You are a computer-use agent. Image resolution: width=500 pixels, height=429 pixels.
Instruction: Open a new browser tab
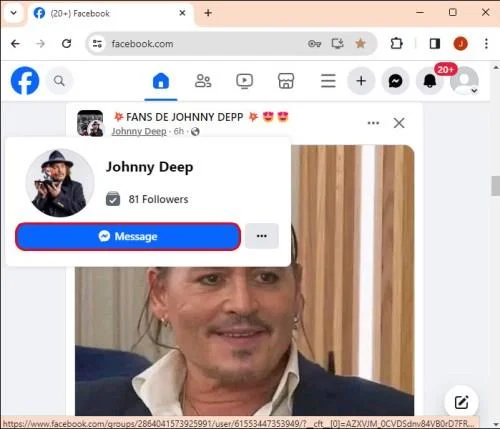click(x=208, y=13)
